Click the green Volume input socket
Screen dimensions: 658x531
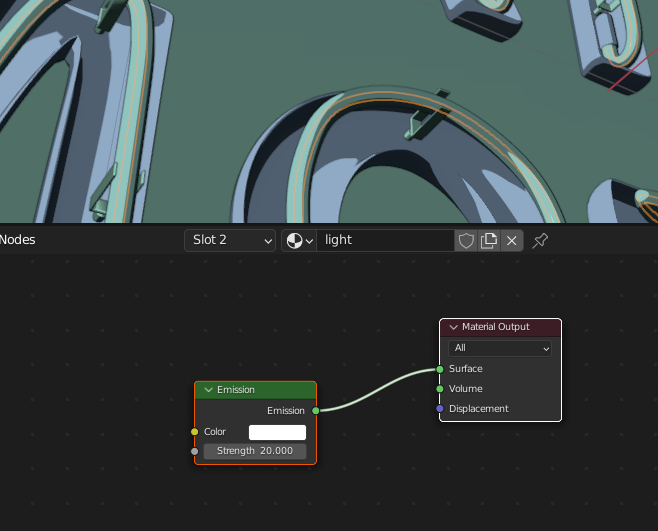(440, 389)
